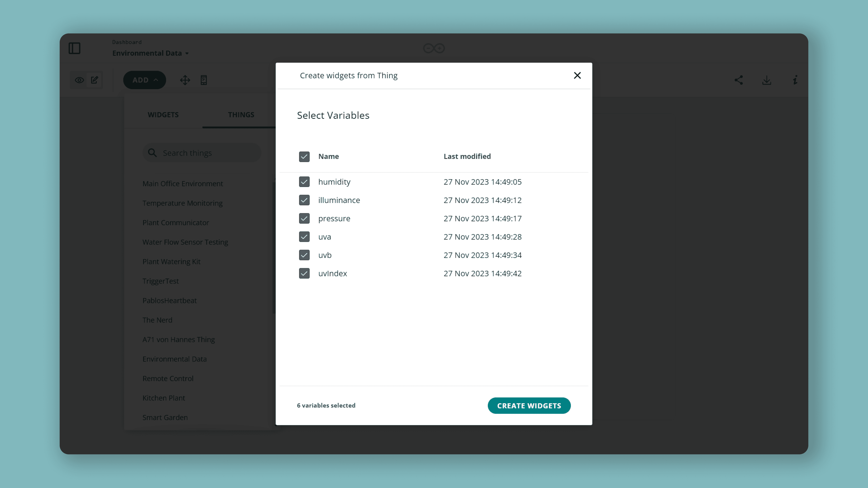Click the share dashboard icon
The image size is (868, 488).
[x=739, y=80]
